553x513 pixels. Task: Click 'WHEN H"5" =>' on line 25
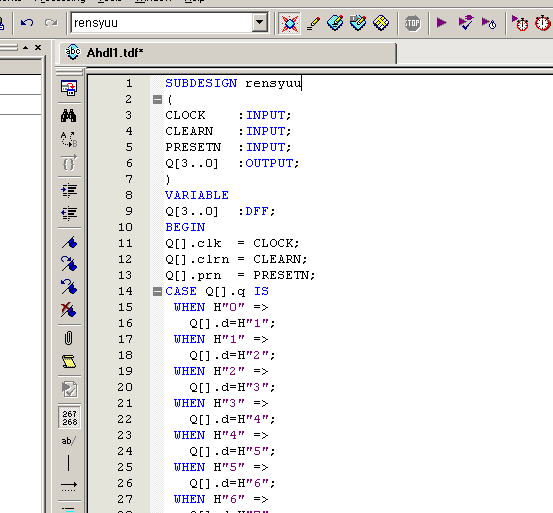(221, 467)
